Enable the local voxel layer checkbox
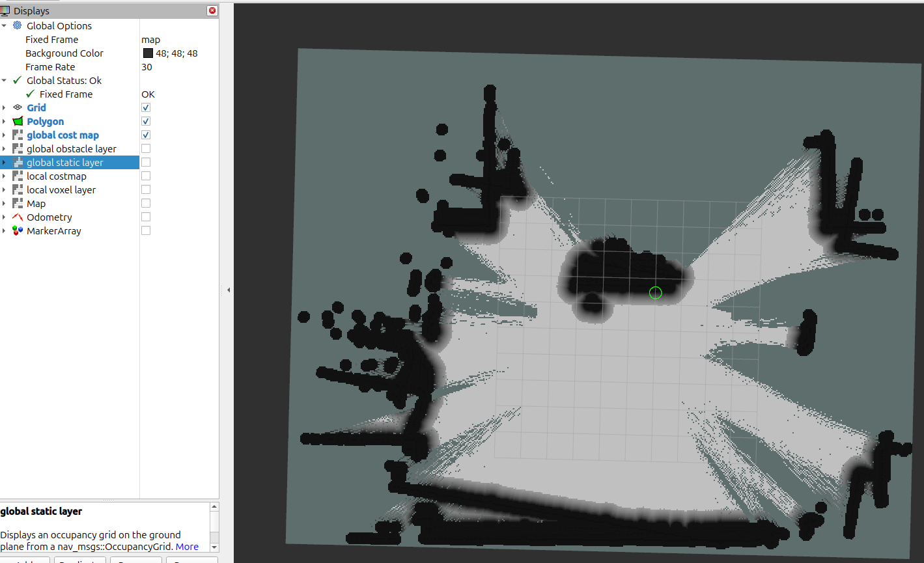This screenshot has height=563, width=924. point(146,189)
